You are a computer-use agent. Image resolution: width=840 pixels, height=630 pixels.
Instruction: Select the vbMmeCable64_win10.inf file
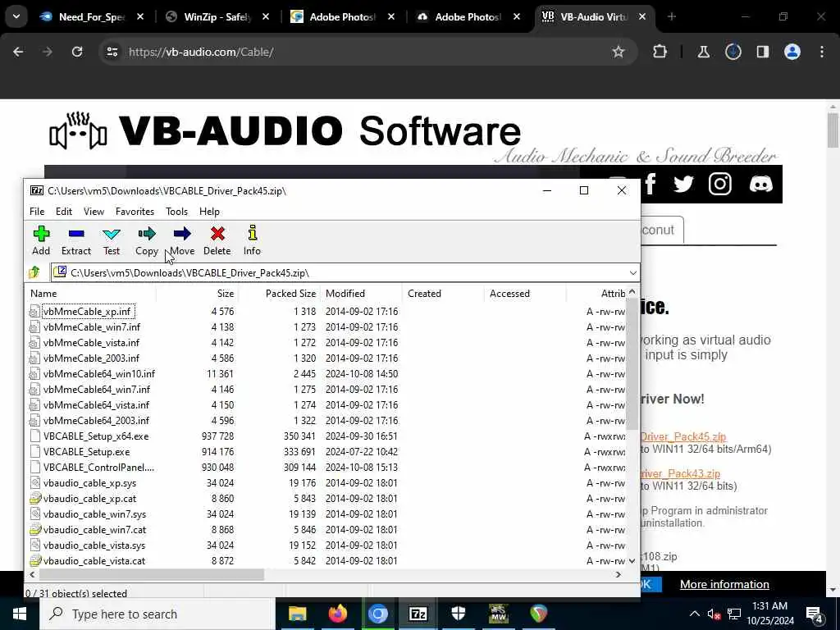point(99,373)
